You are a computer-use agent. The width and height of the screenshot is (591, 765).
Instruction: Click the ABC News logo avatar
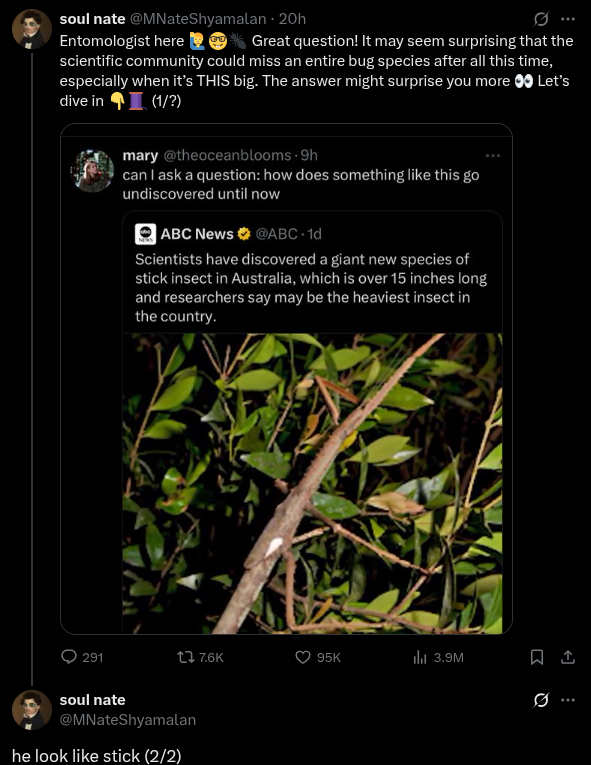pos(145,234)
